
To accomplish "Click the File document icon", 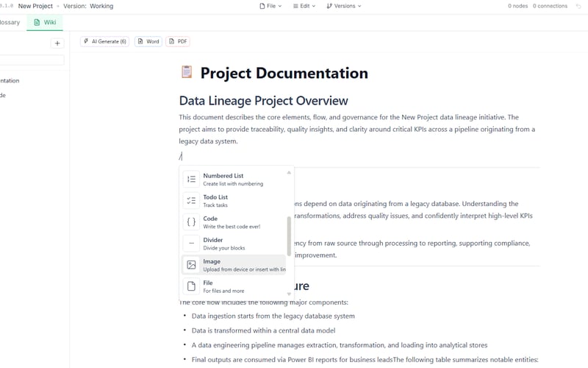I will coord(191,286).
